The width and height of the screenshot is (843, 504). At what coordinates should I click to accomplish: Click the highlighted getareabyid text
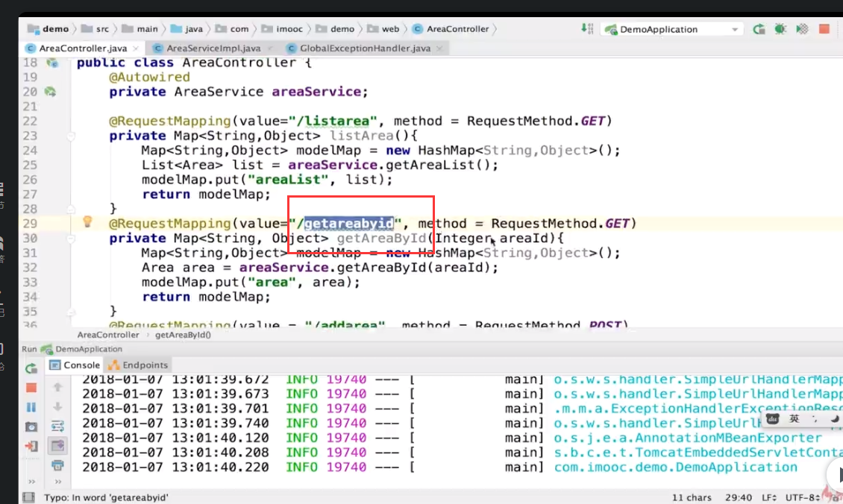pos(349,223)
